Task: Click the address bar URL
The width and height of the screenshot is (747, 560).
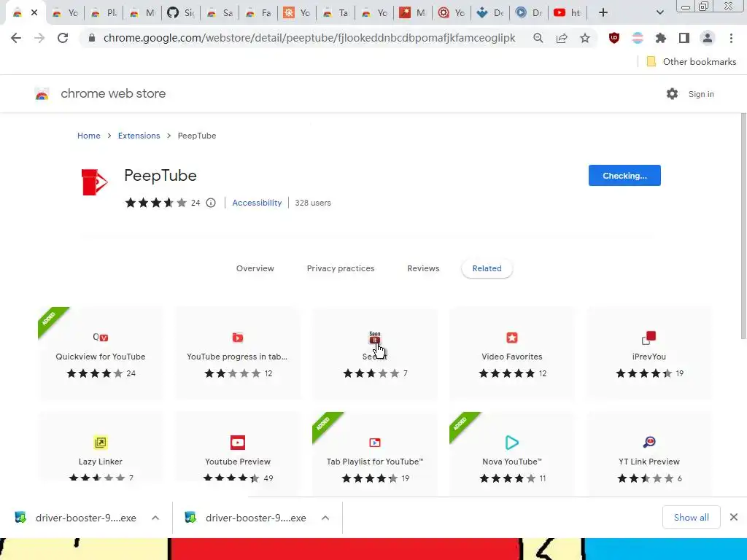Action: (309, 38)
